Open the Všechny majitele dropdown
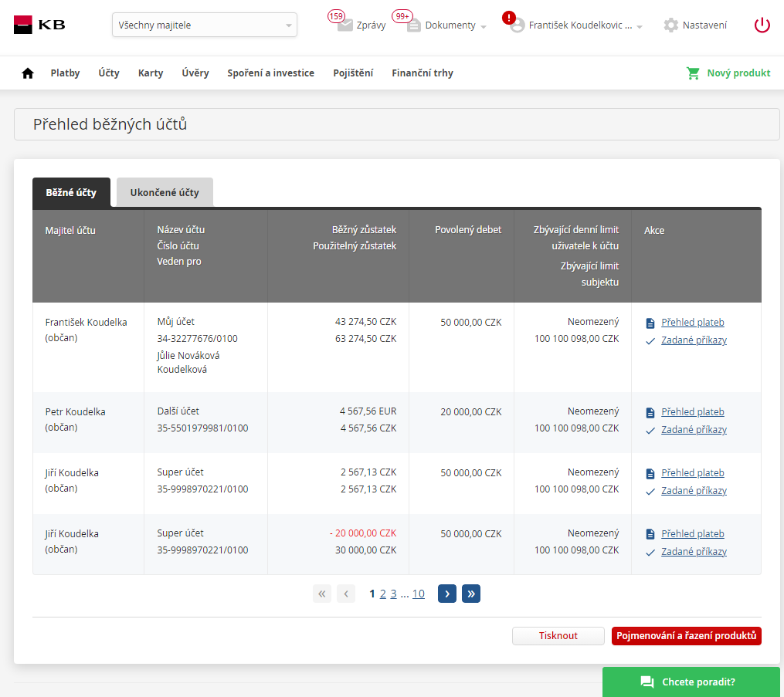The image size is (784, 697). (205, 25)
